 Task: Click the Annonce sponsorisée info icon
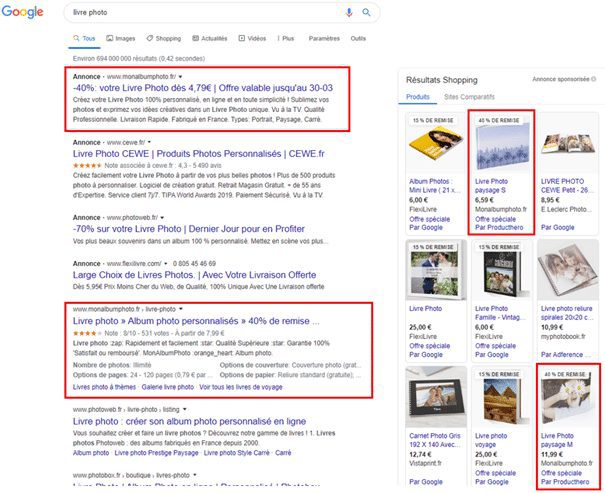coord(593,79)
